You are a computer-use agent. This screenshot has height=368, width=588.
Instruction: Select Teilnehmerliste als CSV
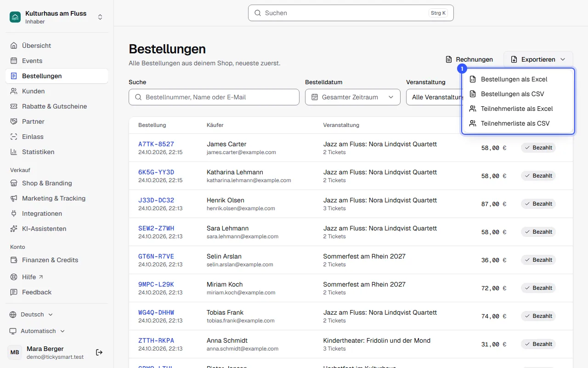pos(518,123)
